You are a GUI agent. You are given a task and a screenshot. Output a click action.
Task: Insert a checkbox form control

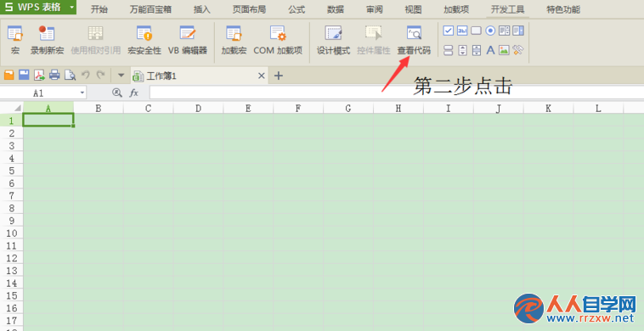(449, 31)
